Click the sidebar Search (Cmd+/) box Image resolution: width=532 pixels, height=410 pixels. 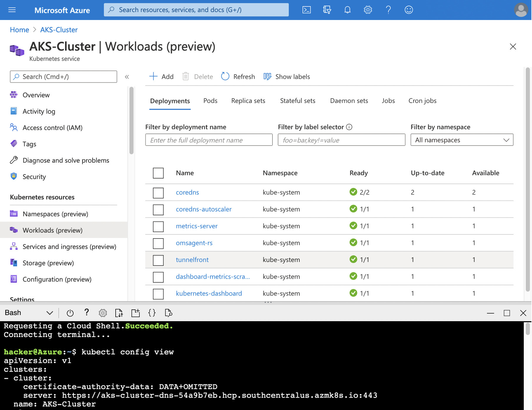click(x=64, y=77)
